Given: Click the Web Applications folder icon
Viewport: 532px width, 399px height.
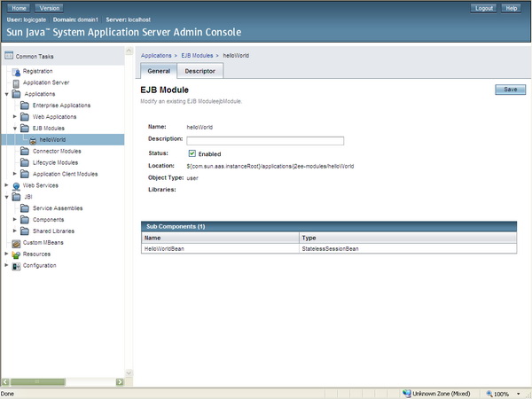Looking at the screenshot, I should click(x=25, y=117).
